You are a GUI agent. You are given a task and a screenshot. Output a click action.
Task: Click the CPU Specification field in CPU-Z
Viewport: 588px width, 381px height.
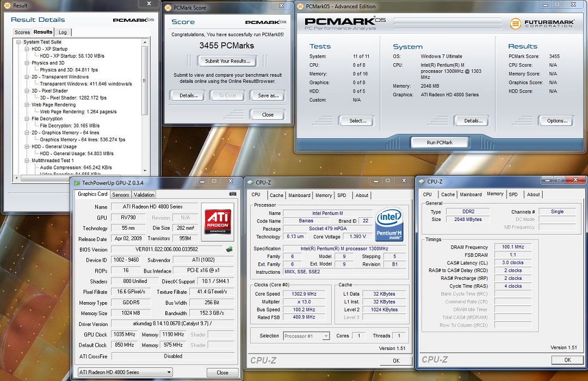click(x=344, y=249)
